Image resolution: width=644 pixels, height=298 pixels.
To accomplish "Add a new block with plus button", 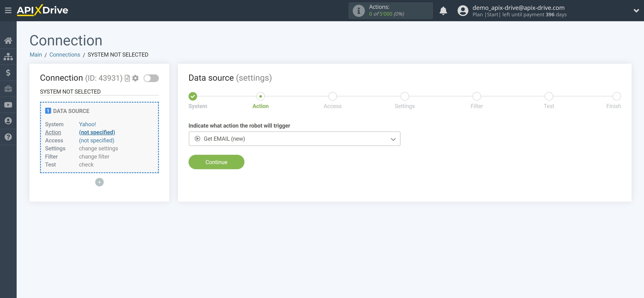I will click(99, 182).
